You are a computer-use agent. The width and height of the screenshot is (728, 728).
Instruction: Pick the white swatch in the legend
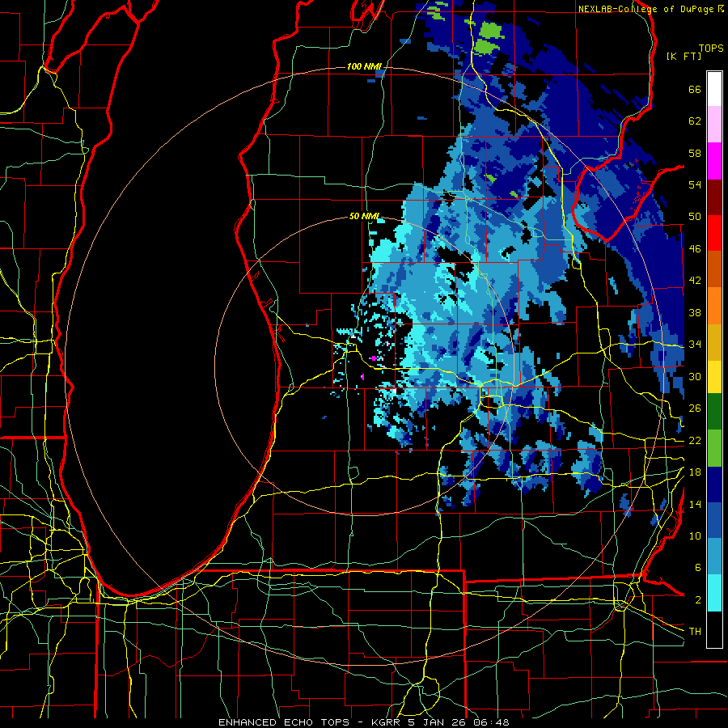714,89
